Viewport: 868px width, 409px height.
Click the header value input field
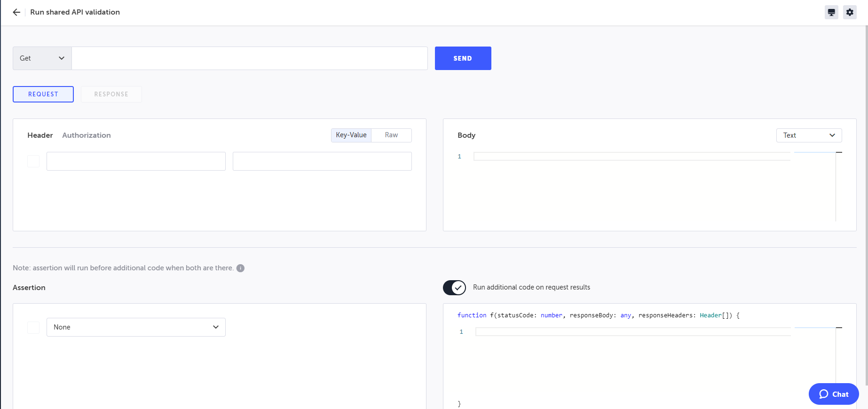[322, 161]
